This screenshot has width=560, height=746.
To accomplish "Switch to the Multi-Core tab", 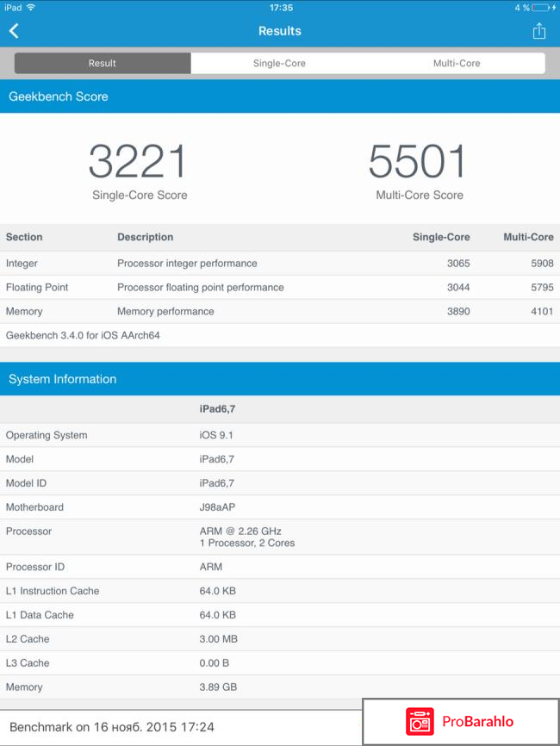I will click(x=456, y=63).
